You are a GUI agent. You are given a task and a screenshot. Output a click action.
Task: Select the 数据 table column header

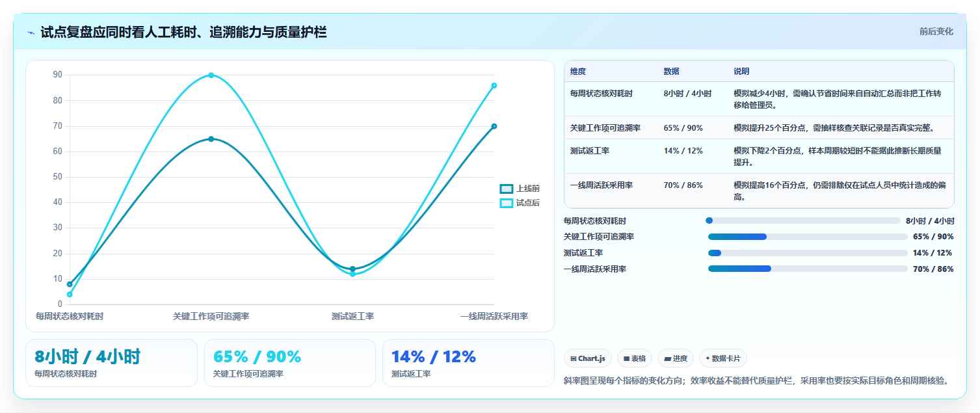(x=672, y=72)
